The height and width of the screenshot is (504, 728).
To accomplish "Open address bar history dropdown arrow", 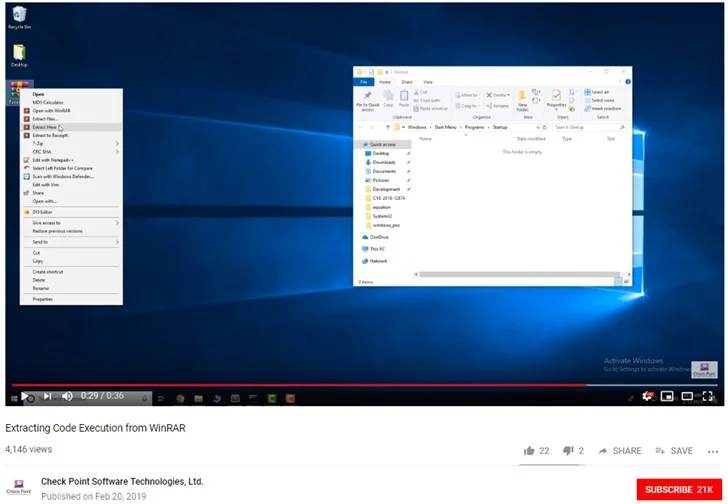I will click(538, 127).
